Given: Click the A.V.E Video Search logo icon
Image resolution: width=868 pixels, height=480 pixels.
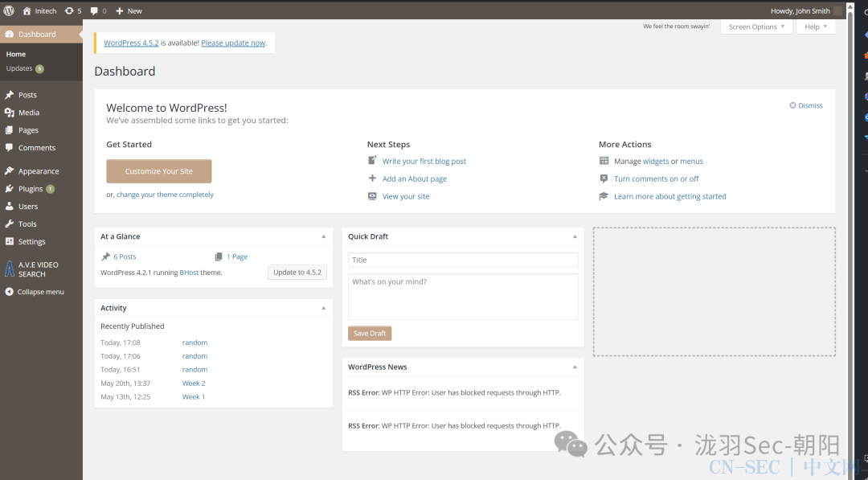Looking at the screenshot, I should 10,269.
